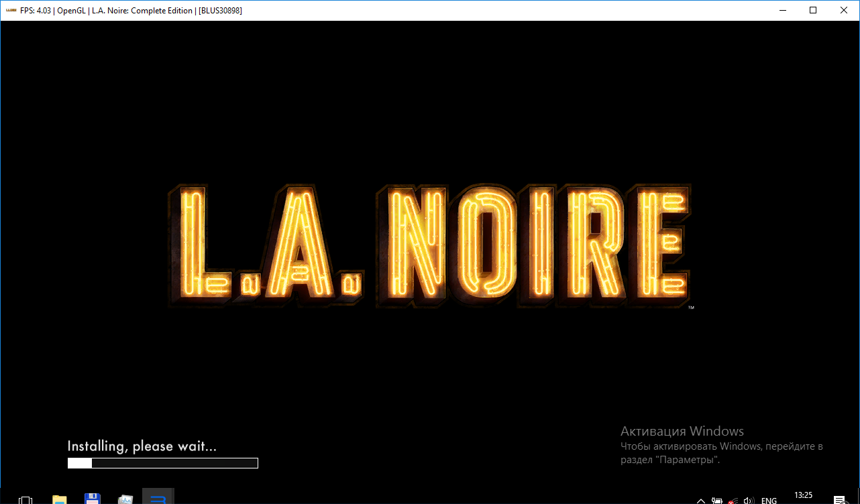Screen dimensions: 860x504
Task: Click the installation progress bar
Action: tap(163, 463)
